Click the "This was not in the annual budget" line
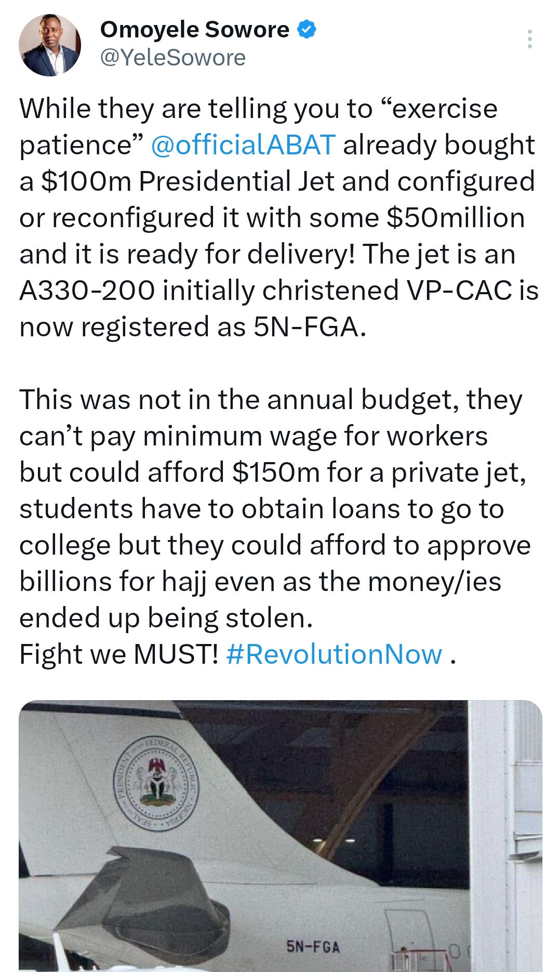Image resolution: width=560 pixels, height=972 pixels. (239, 400)
